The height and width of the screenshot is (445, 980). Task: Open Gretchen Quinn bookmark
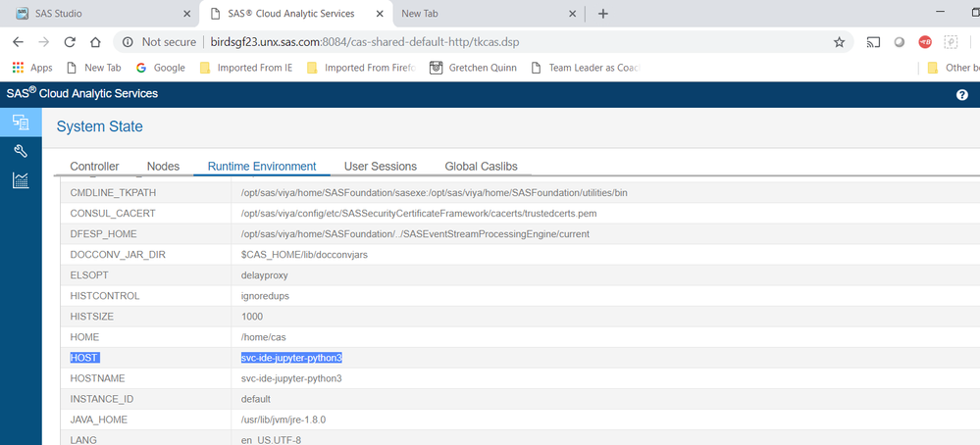coord(472,68)
